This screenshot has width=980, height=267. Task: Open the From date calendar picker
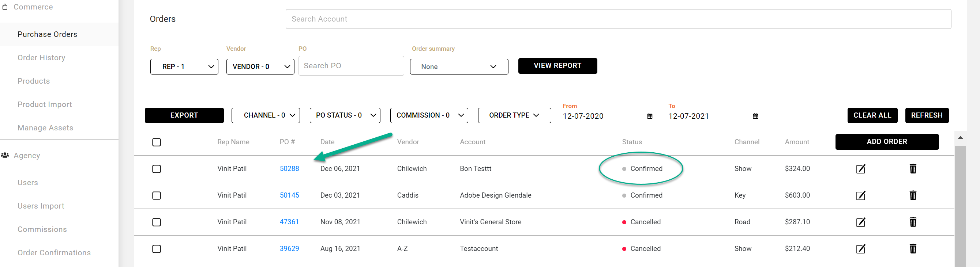(649, 116)
